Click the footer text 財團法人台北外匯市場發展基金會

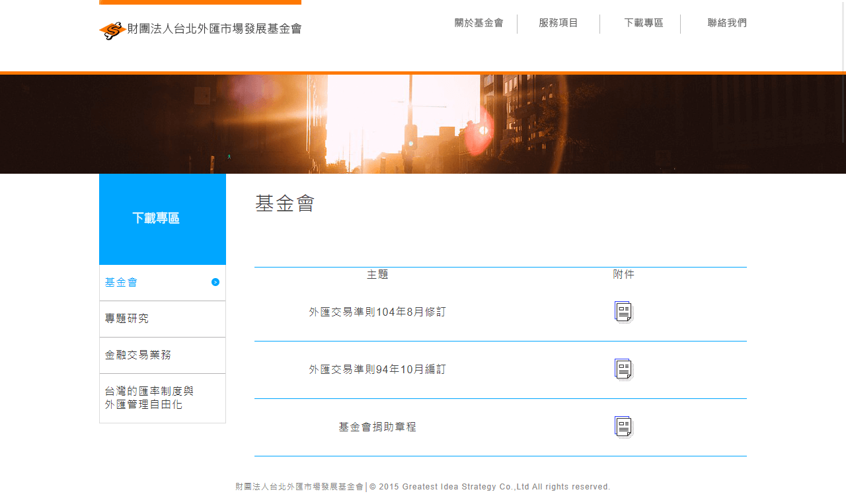pos(299,487)
